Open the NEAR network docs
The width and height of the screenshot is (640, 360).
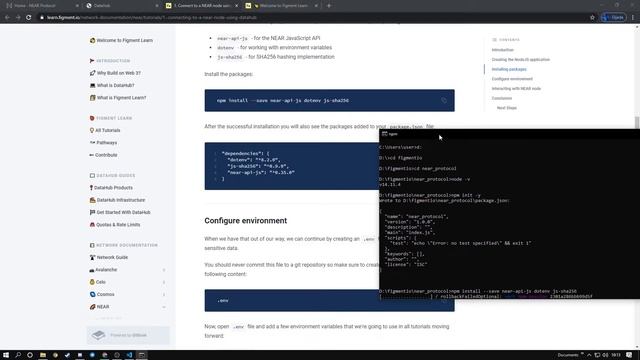(x=99, y=307)
